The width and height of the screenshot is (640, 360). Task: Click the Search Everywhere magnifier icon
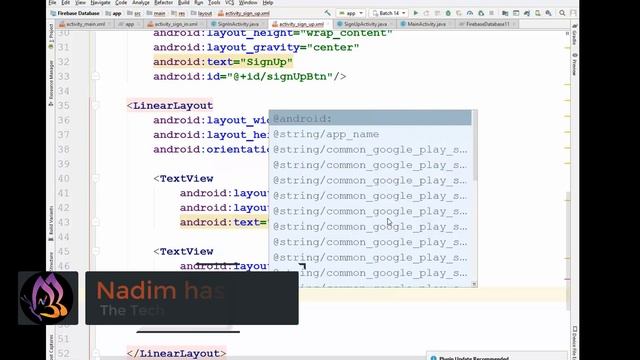[x=562, y=13]
